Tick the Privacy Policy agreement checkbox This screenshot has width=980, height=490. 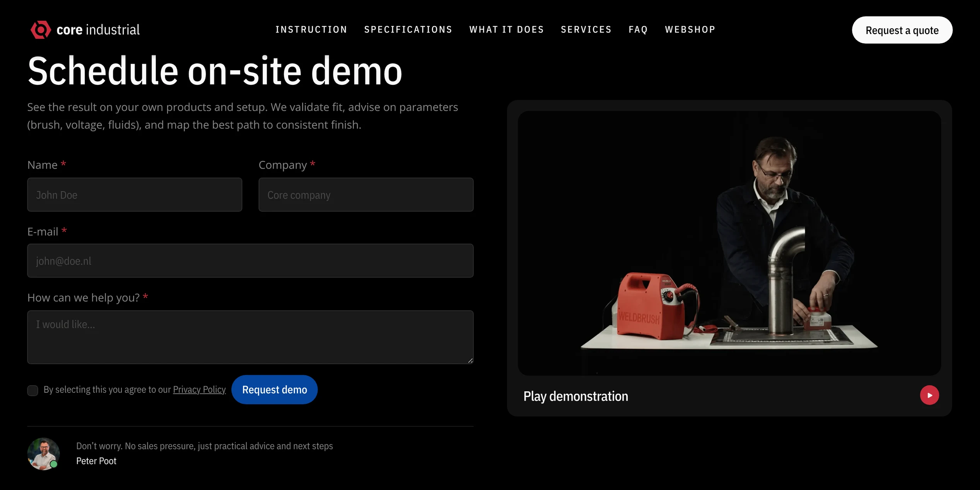[x=33, y=390]
